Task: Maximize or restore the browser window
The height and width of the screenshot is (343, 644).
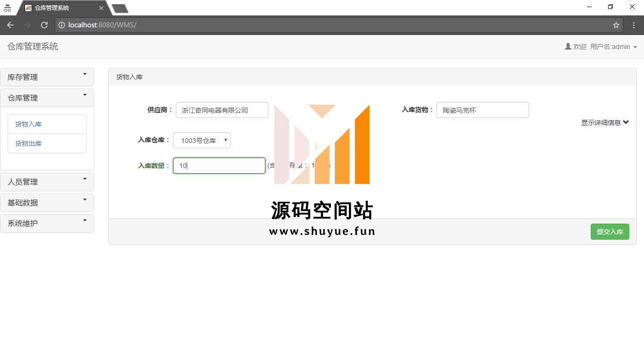Action: coord(611,7)
